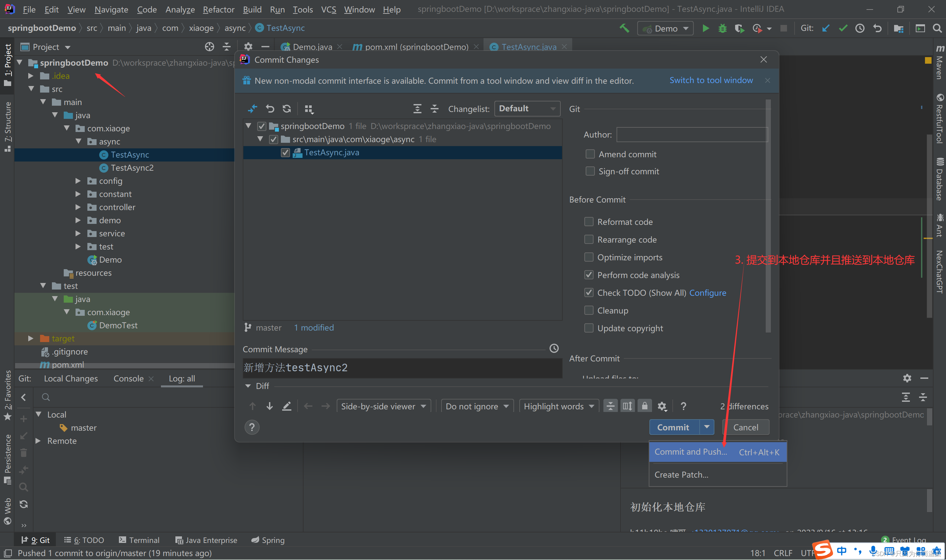The height and width of the screenshot is (560, 946).
Task: Click the Commit and Push option
Action: [x=690, y=451]
